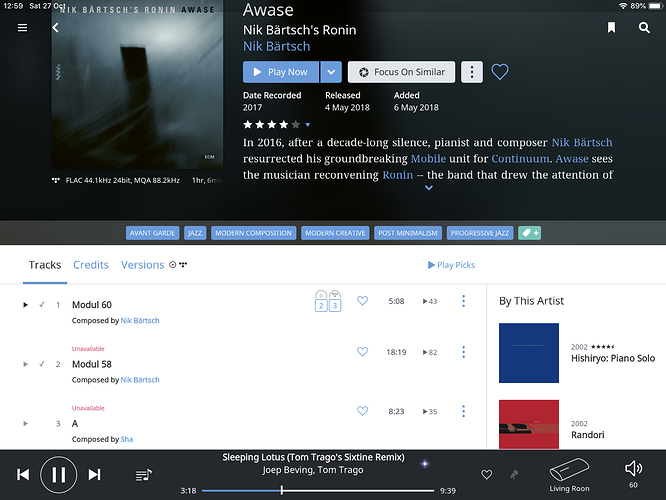Open Living Room zone selector
This screenshot has width=666, height=500.
(569, 475)
